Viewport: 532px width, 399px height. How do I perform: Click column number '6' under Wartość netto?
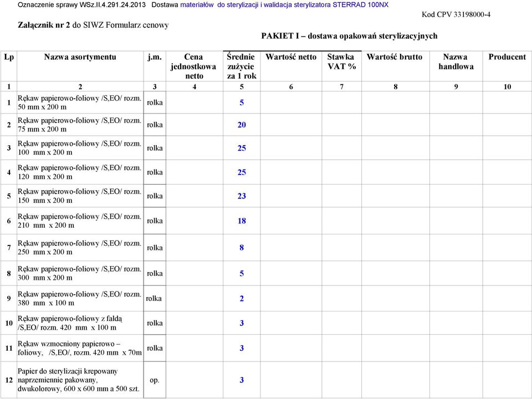(291, 87)
